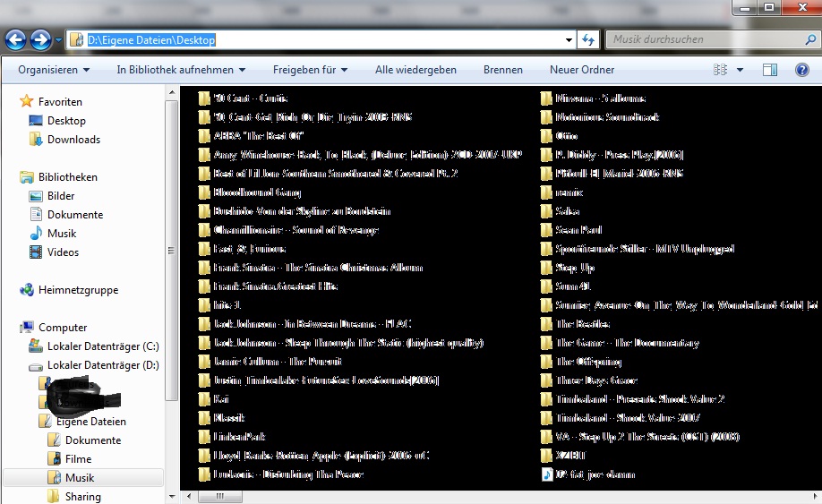Create a folder with 'Neuer Ordner'
Viewport: 822px width, 504px height.
(x=582, y=70)
